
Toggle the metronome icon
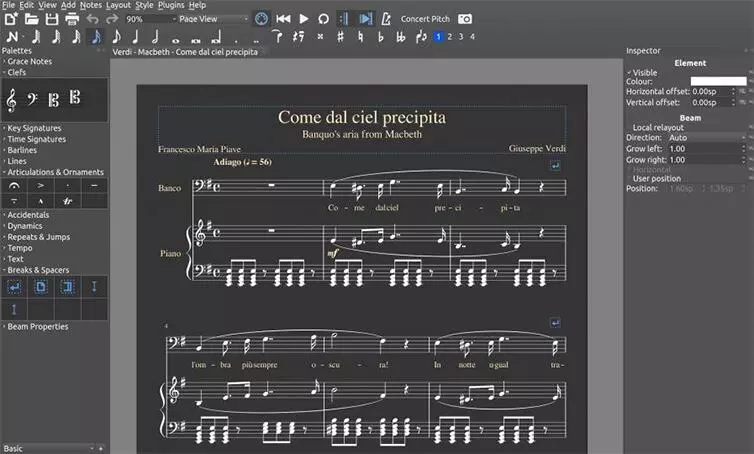pyautogui.click(x=386, y=19)
